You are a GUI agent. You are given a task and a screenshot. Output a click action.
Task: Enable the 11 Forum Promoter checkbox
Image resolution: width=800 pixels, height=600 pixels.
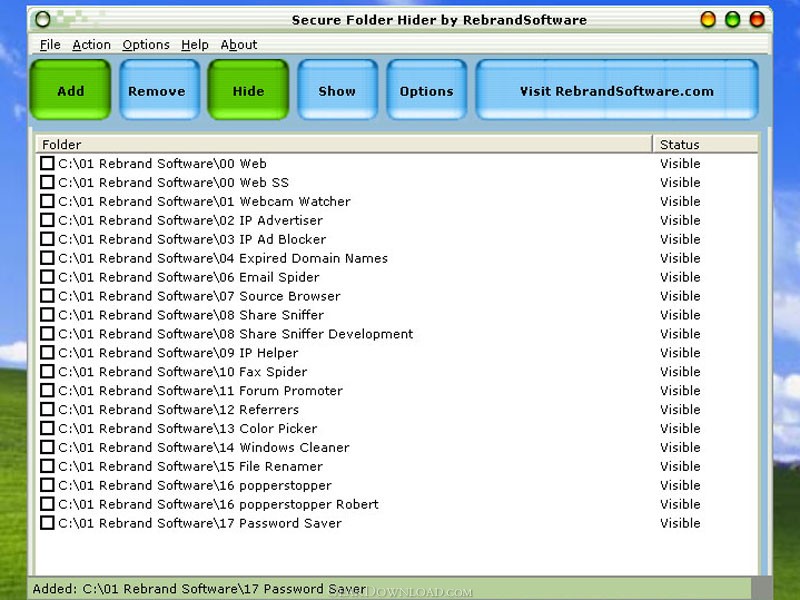(47, 390)
